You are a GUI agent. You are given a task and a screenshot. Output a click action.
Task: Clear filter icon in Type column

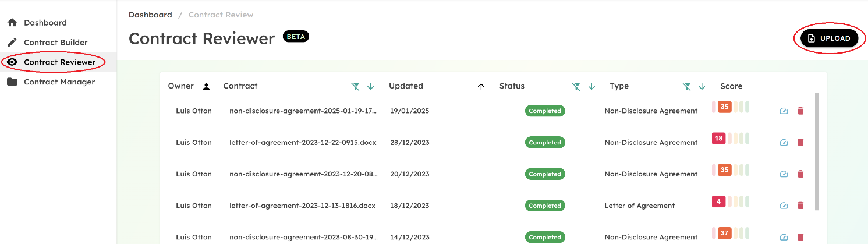(x=687, y=86)
